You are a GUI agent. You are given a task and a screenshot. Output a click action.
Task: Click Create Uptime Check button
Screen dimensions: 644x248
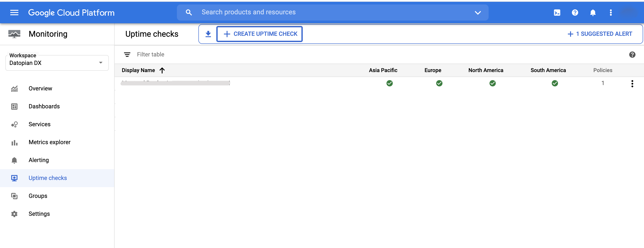pos(260,34)
